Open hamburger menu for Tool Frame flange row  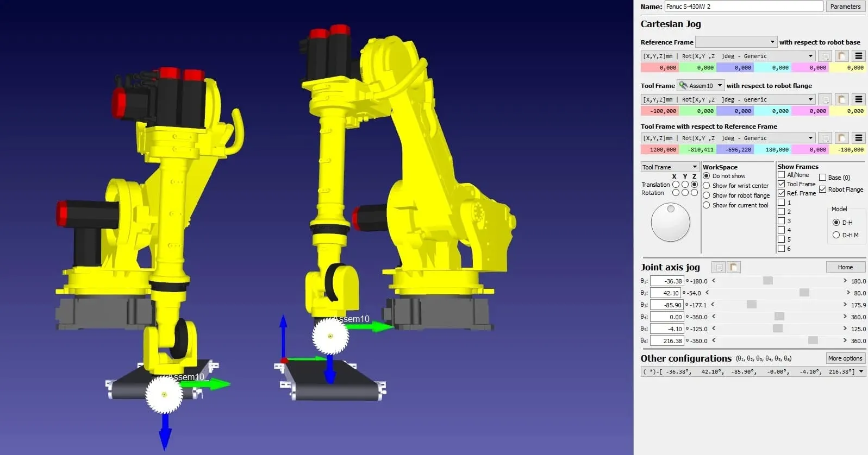click(x=859, y=99)
